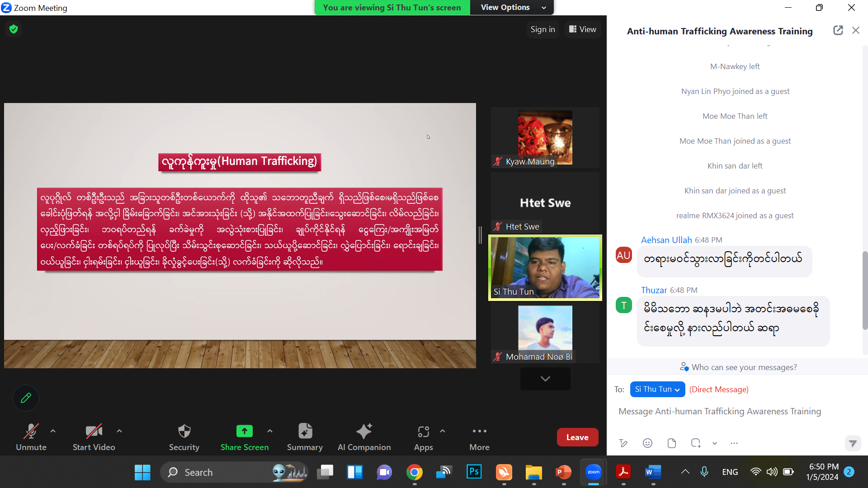Screen dimensions: 868x488
Task: Click the 'You are viewing Si Thu Tun's screen' banner
Action: [x=392, y=7]
